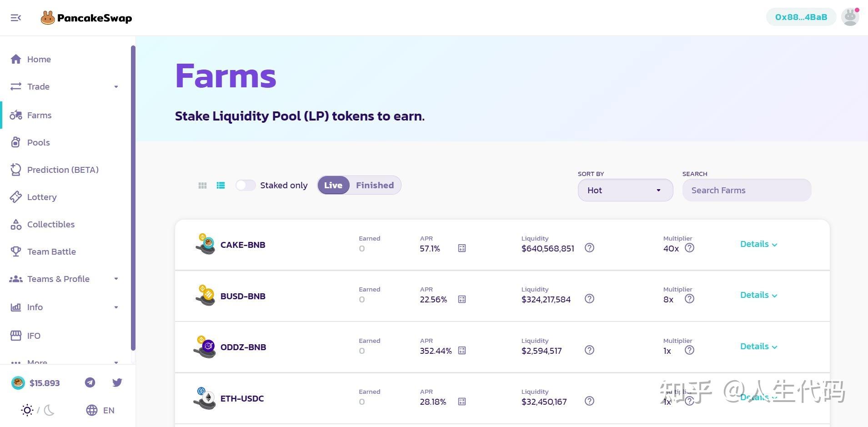
Task: Open APR calculator for BUSD-BNB
Action: click(462, 299)
